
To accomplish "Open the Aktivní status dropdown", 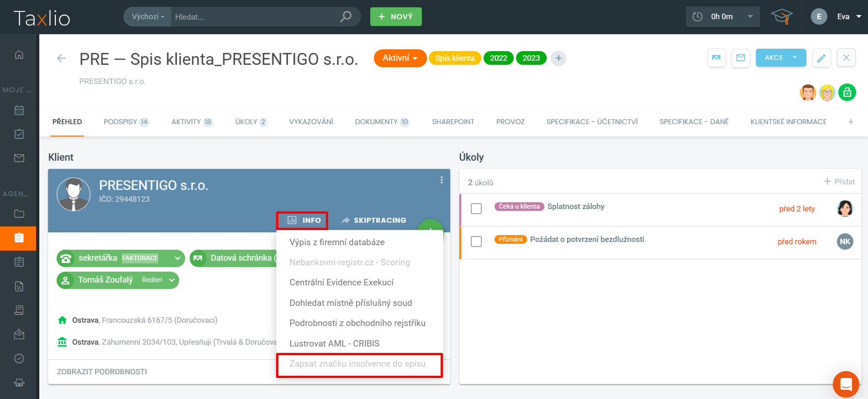I will coord(400,58).
